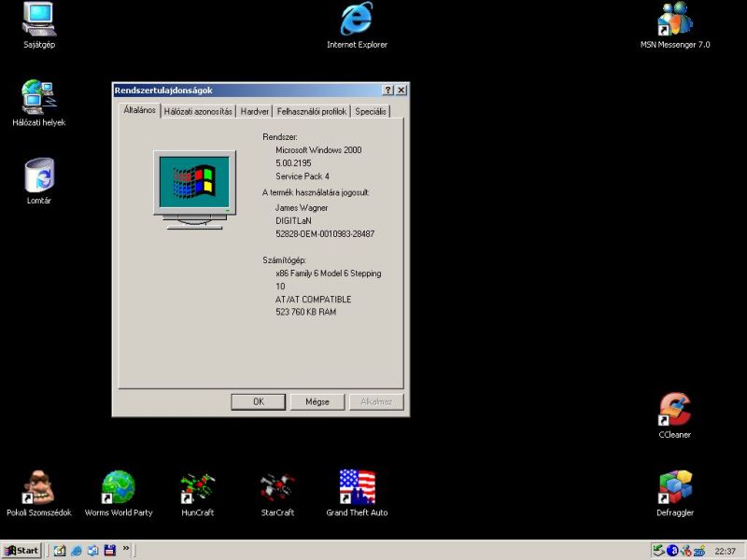Image resolution: width=747 pixels, height=560 pixels.
Task: Click the help question mark title button
Action: click(388, 90)
